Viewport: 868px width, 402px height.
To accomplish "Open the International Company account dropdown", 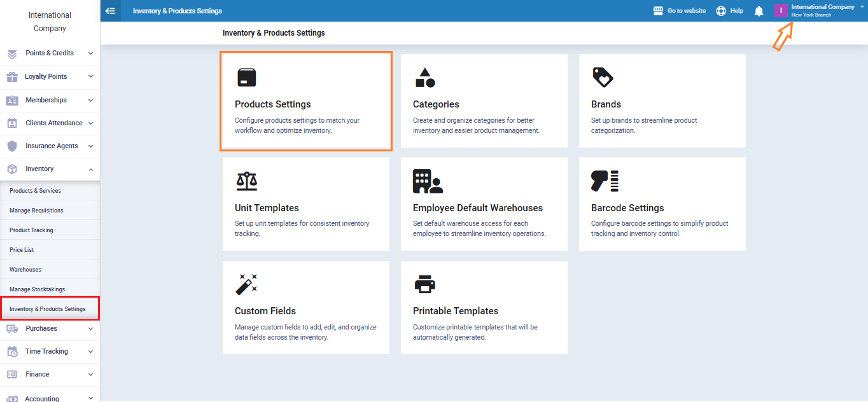I will click(x=826, y=10).
